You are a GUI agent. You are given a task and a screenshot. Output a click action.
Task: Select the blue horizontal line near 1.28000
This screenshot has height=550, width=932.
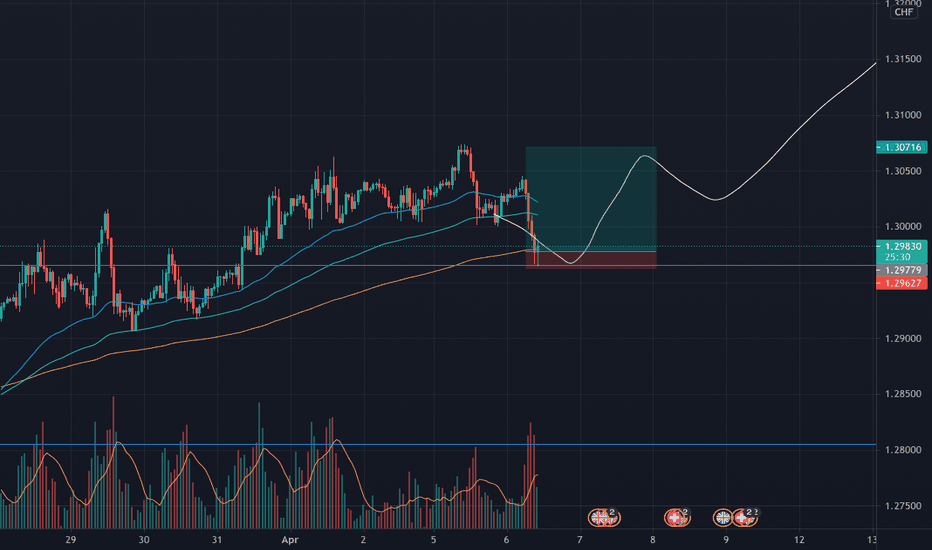tap(438, 444)
